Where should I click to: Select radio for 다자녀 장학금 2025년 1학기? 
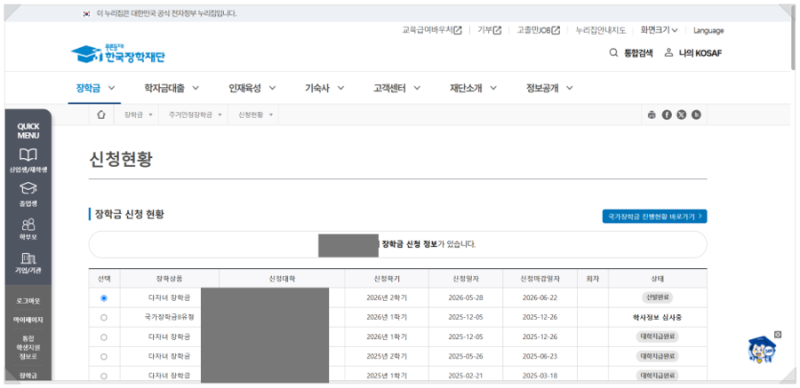[104, 376]
